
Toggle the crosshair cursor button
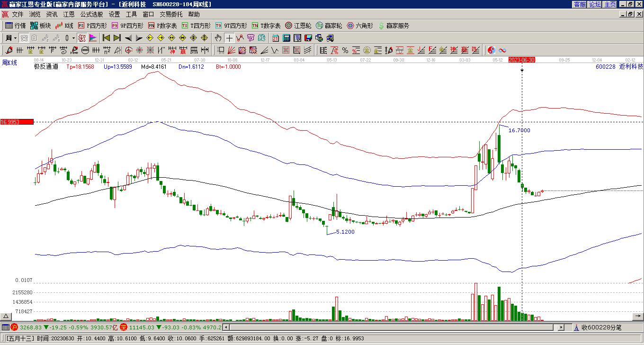coord(230,38)
